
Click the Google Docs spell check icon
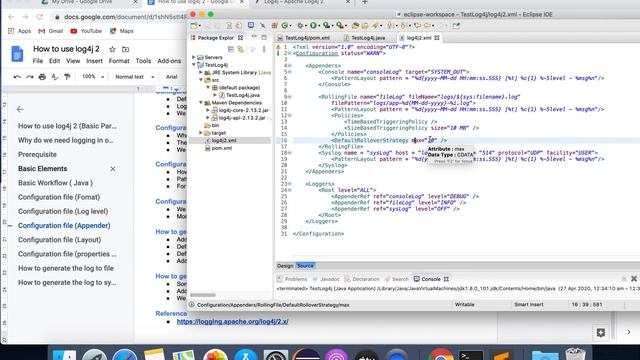click(x=55, y=77)
